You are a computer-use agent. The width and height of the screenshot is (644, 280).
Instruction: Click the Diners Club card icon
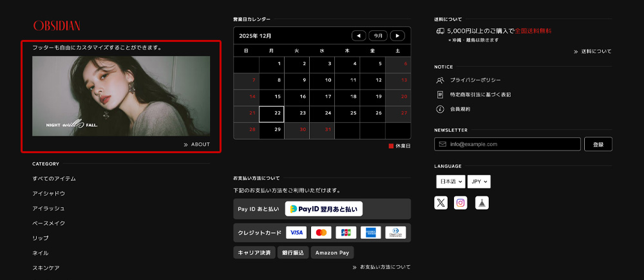(395, 232)
